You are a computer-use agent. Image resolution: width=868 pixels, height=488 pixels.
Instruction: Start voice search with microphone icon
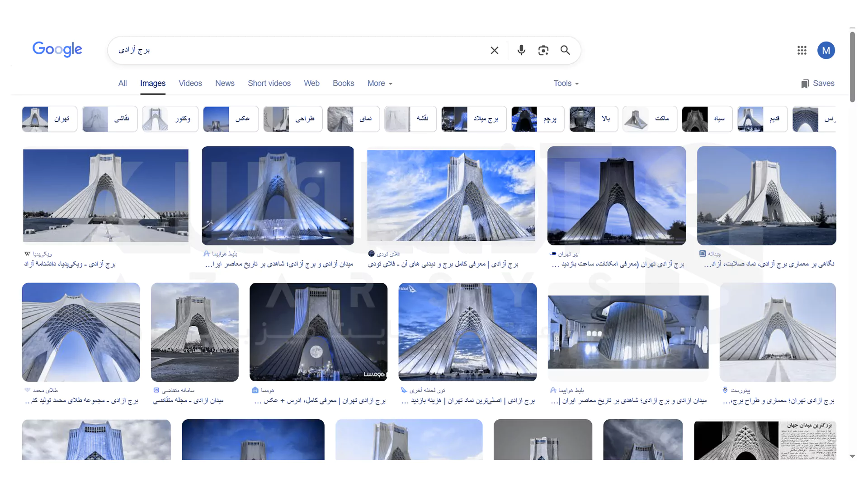(521, 50)
